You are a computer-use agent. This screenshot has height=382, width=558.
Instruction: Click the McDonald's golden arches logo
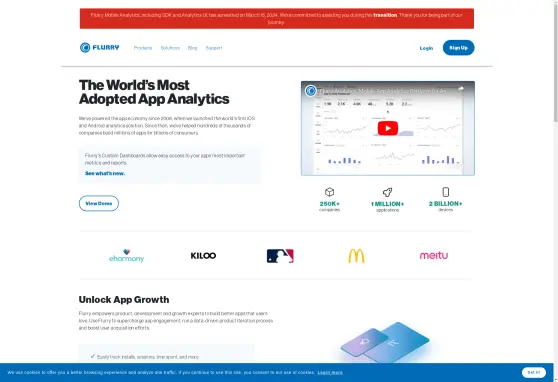356,256
